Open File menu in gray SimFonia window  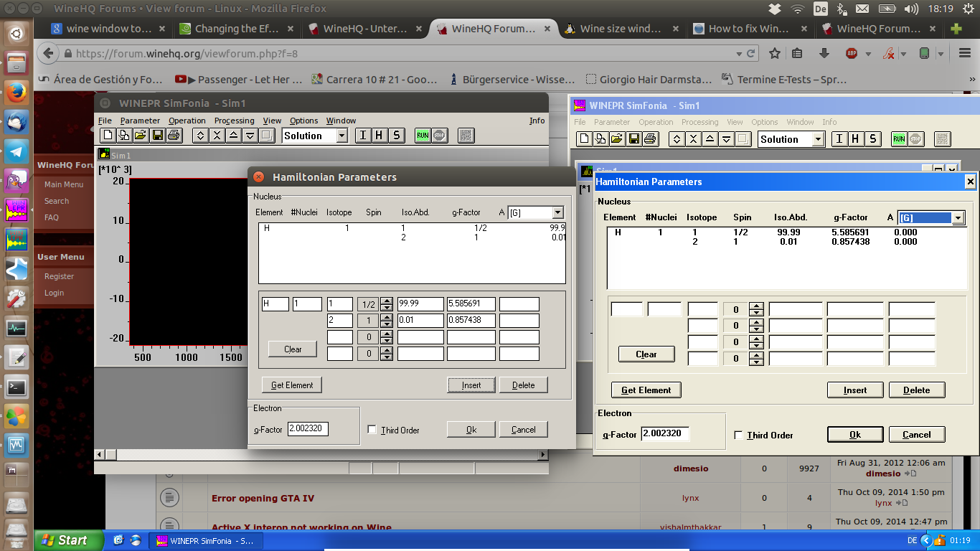[x=105, y=121]
